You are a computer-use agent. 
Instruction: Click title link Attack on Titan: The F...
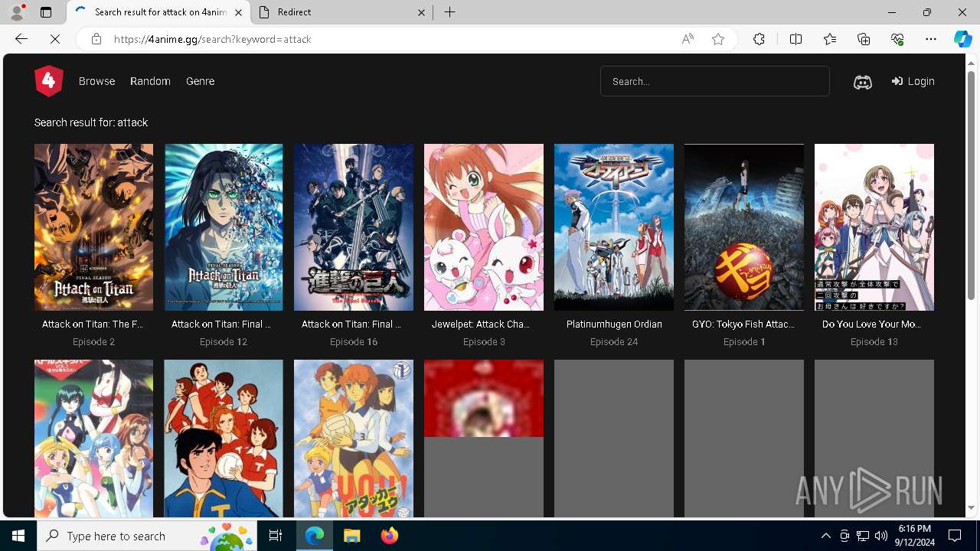point(93,324)
